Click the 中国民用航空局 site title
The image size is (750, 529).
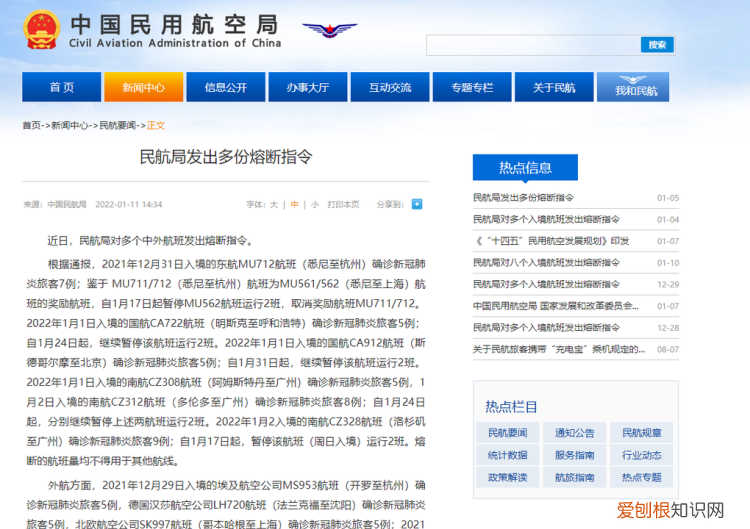coord(175,24)
